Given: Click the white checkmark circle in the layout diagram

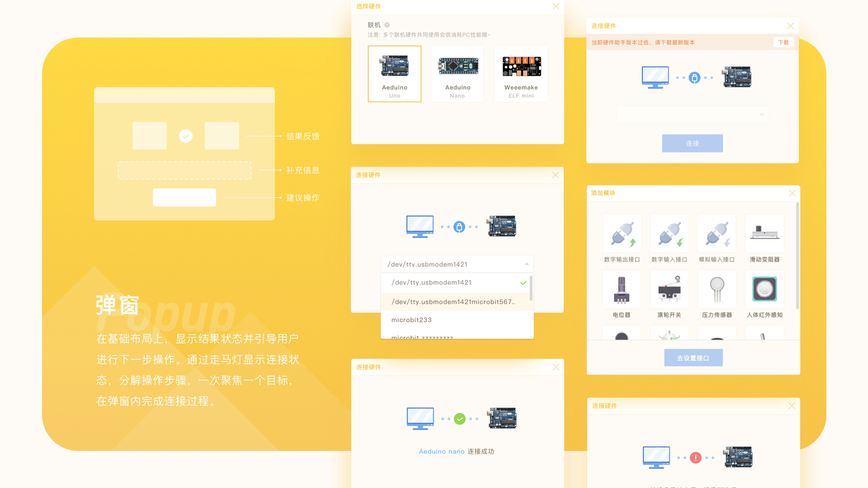Looking at the screenshot, I should [186, 136].
